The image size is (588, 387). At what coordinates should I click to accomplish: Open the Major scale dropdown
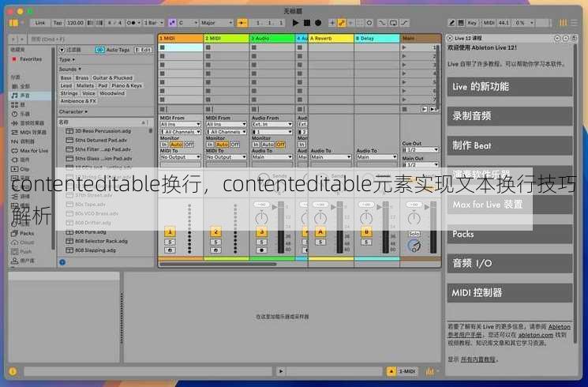[x=216, y=23]
